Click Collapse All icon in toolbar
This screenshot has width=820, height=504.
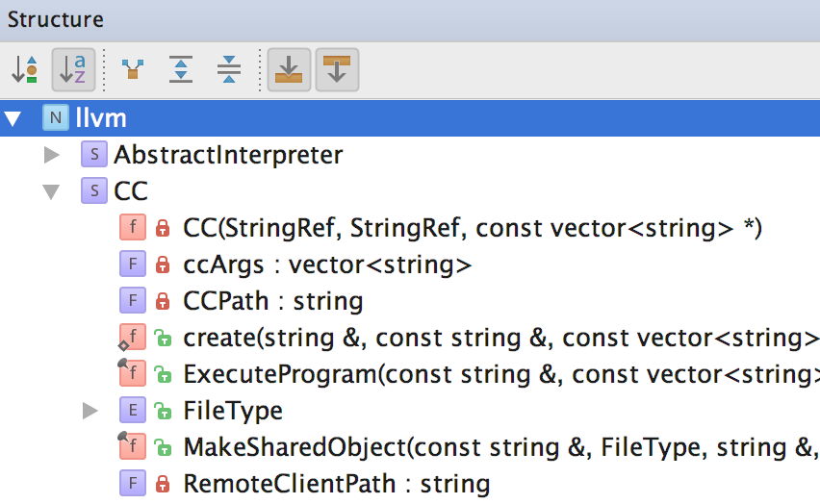click(x=228, y=69)
